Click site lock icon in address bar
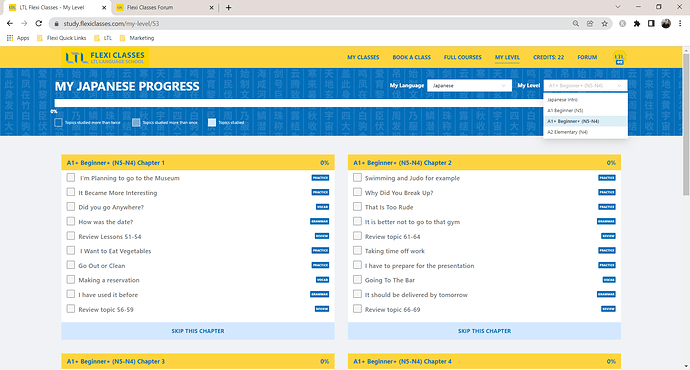The height and width of the screenshot is (370, 690). (x=56, y=24)
